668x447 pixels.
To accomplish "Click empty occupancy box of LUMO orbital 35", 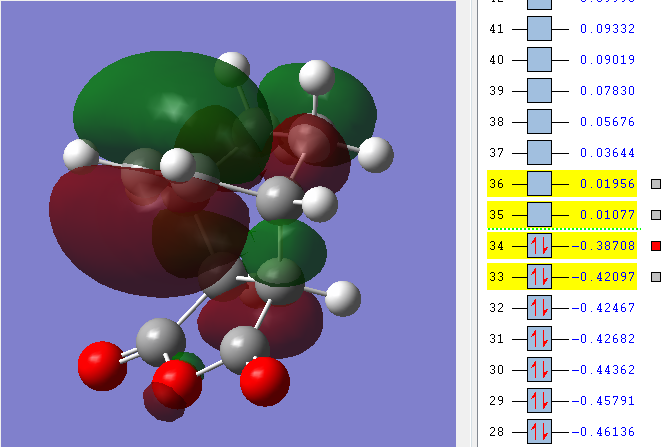I will 539,215.
